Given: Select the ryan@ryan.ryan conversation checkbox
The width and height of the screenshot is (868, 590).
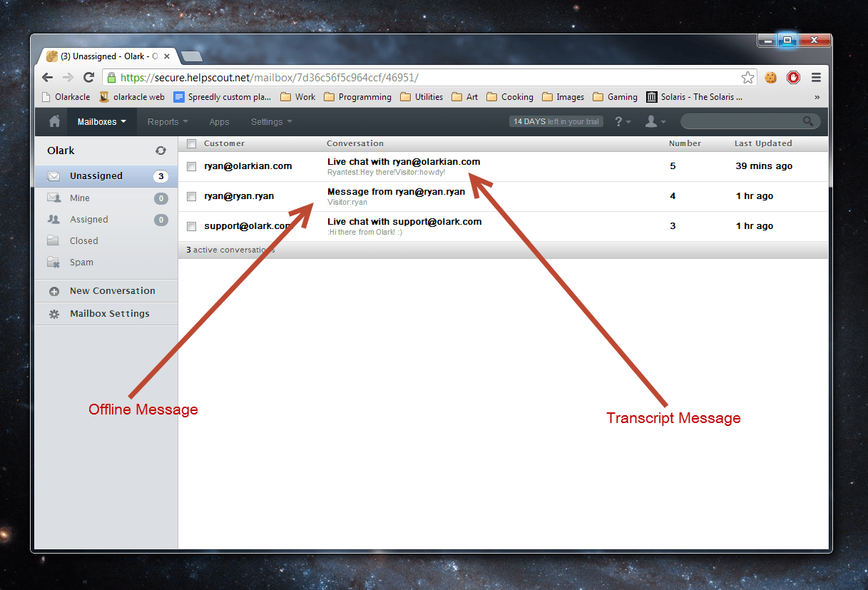Looking at the screenshot, I should 191,196.
